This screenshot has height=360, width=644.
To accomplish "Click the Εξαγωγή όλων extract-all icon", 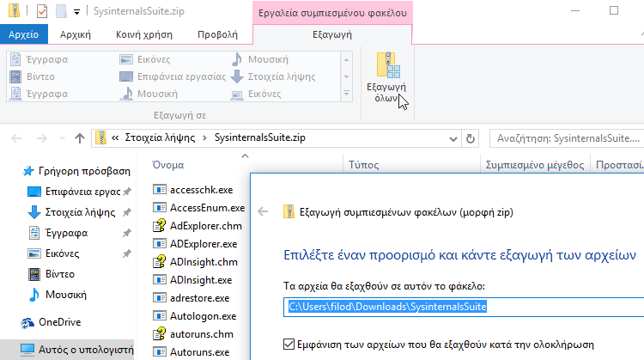I will tap(387, 65).
